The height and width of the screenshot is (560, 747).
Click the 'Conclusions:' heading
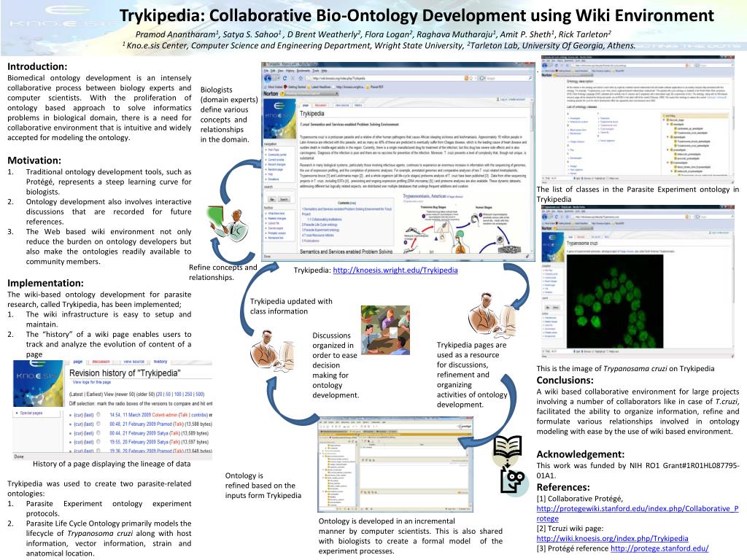[565, 380]
